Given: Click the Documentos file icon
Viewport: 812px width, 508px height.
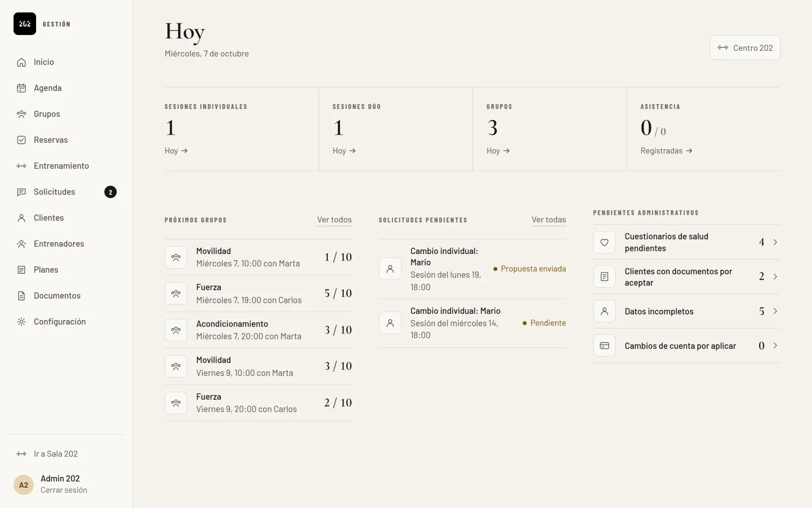Looking at the screenshot, I should click(x=21, y=296).
